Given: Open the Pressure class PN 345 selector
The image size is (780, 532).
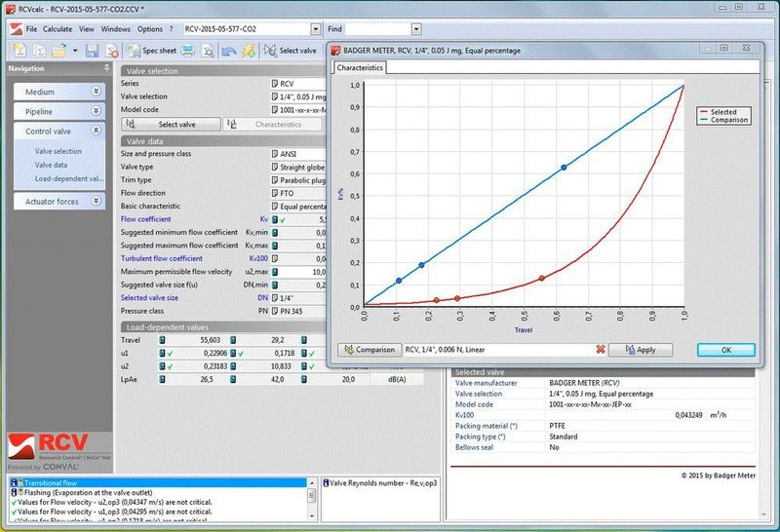Looking at the screenshot, I should click(x=275, y=311).
